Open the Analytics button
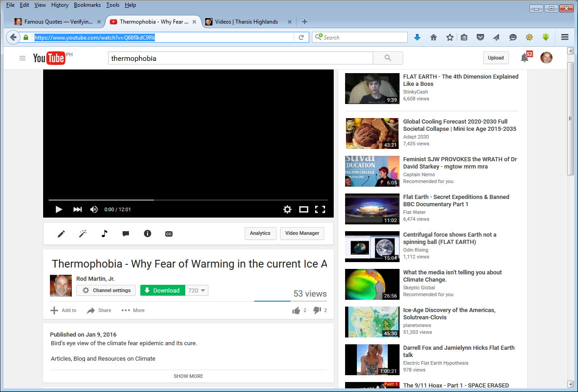Screen dimensions: 578x392 point(260,233)
